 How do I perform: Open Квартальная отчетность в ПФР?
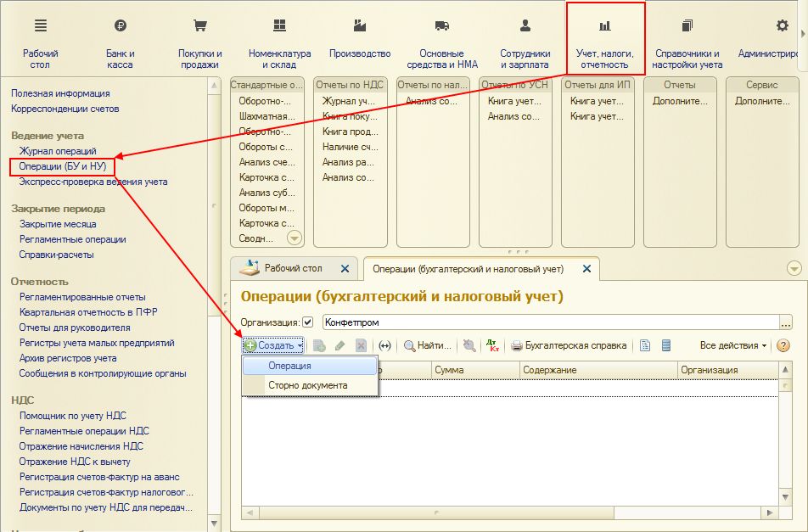88,312
